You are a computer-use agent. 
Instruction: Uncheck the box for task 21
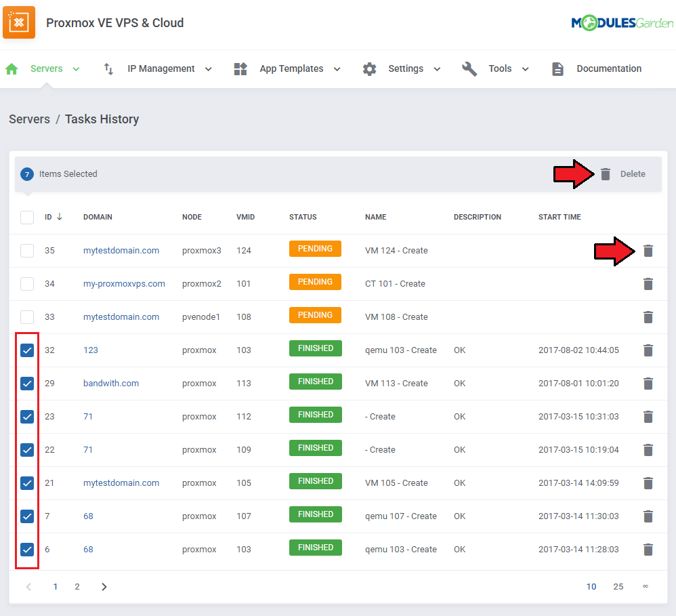(x=27, y=483)
